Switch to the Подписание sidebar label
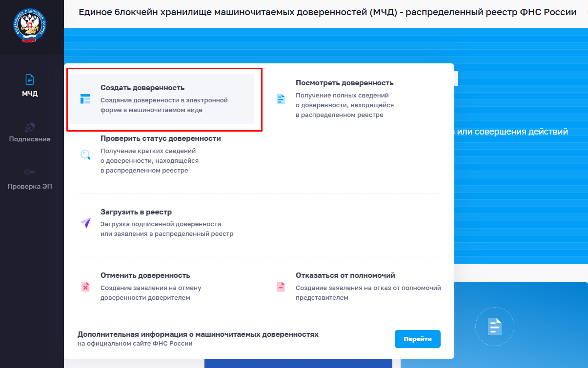 point(30,139)
